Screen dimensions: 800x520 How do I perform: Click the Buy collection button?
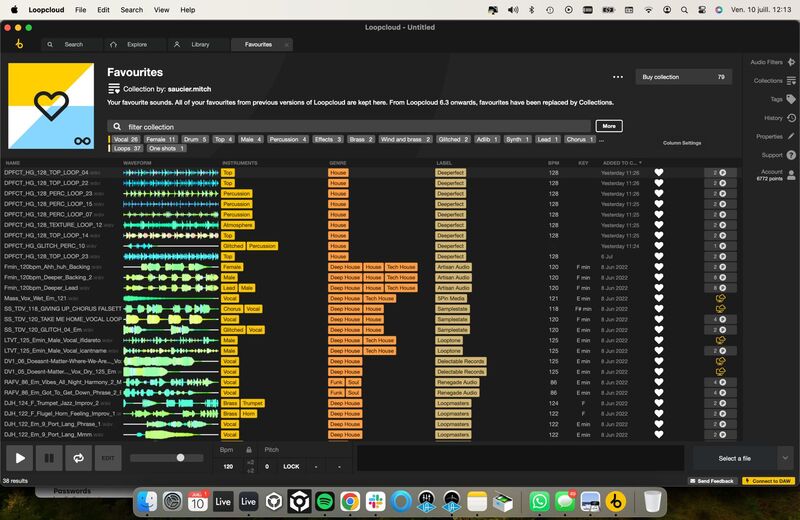click(x=684, y=77)
